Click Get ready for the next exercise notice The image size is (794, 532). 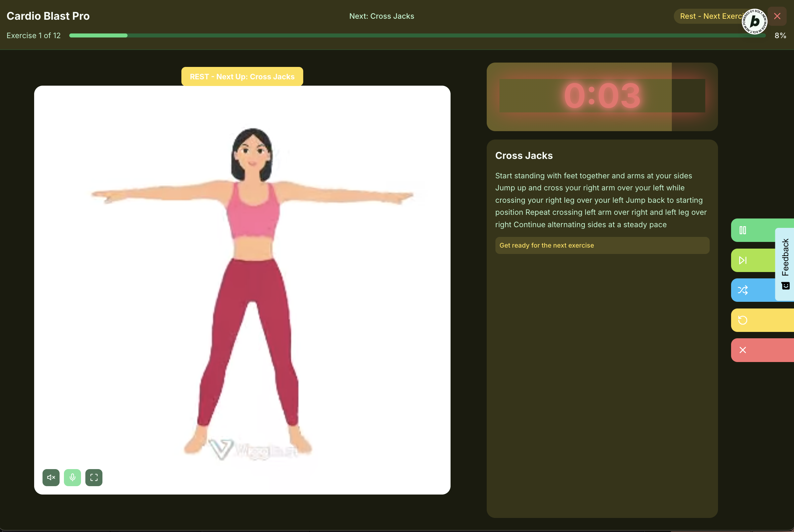pos(602,245)
